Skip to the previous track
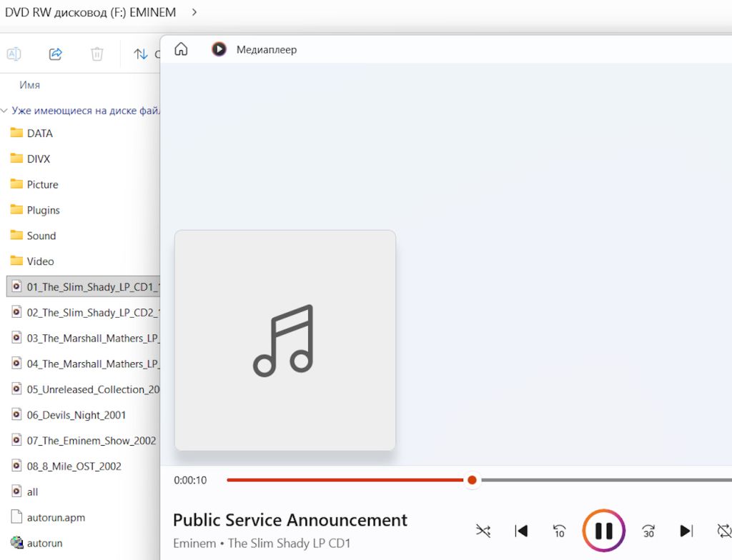 [x=521, y=531]
